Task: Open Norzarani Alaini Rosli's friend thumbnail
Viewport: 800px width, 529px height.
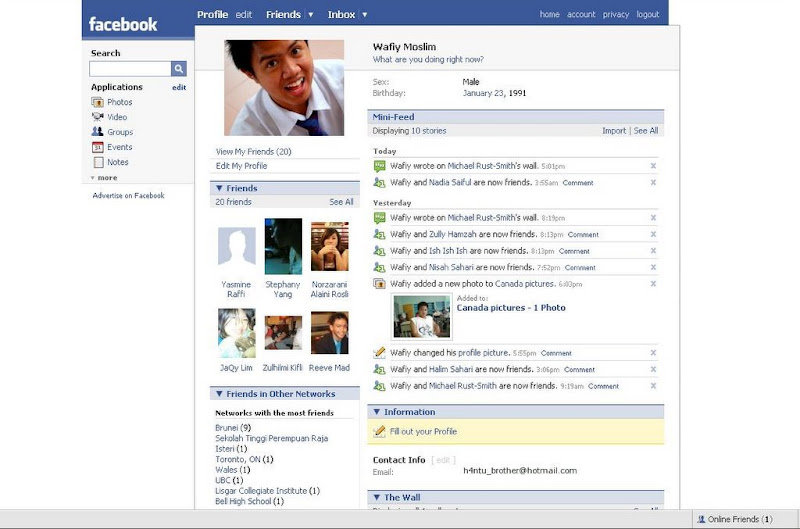Action: tap(330, 246)
